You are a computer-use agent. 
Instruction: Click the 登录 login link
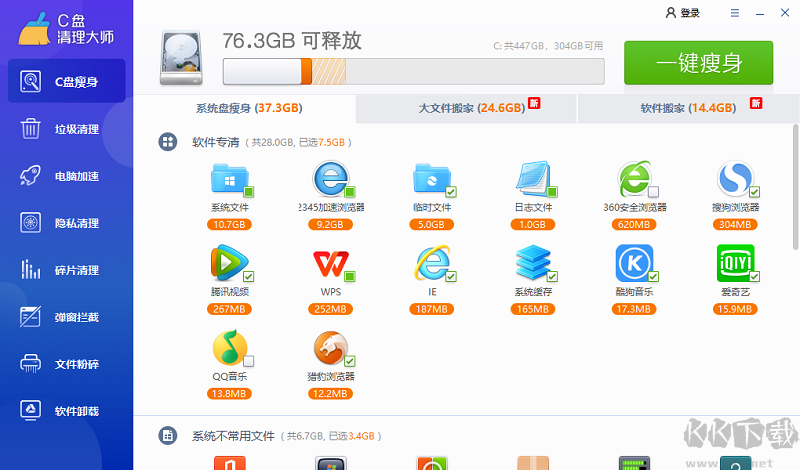point(683,13)
